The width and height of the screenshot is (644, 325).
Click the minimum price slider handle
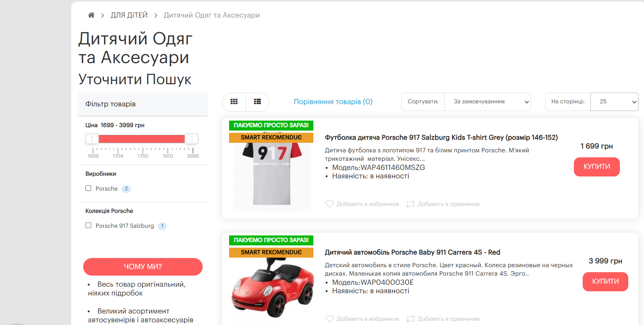coord(92,139)
